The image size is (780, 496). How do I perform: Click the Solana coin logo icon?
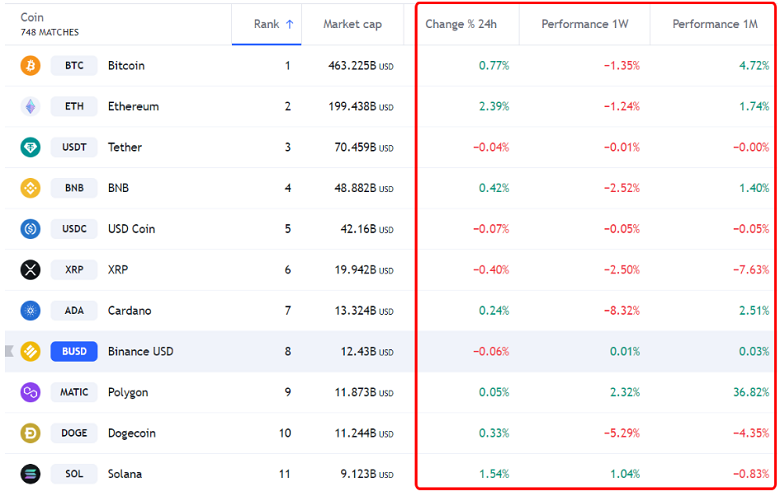pos(30,474)
